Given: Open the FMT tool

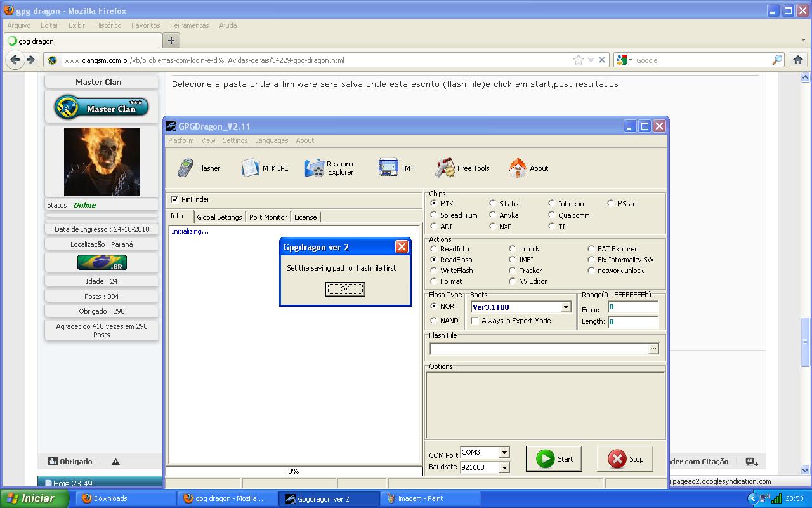Looking at the screenshot, I should [396, 168].
